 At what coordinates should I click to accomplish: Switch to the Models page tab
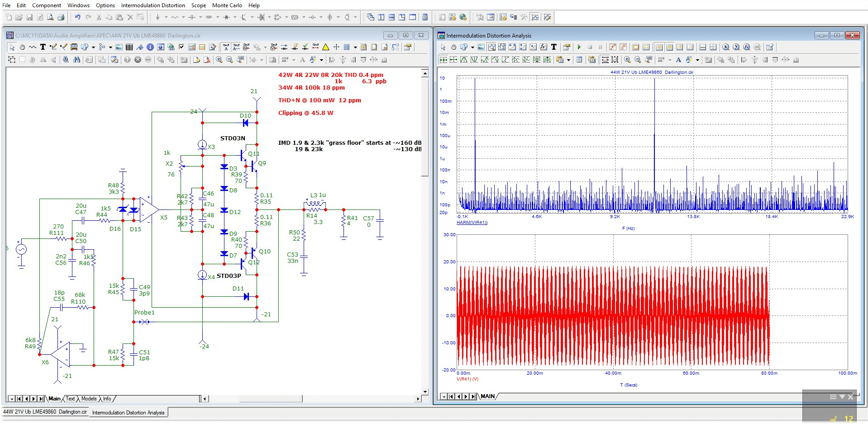89,399
